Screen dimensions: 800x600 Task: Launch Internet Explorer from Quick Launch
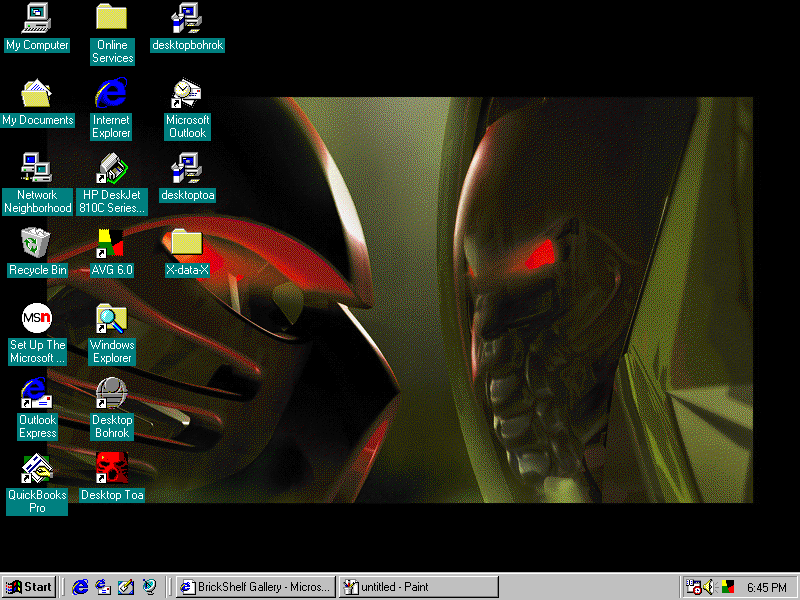[80, 587]
